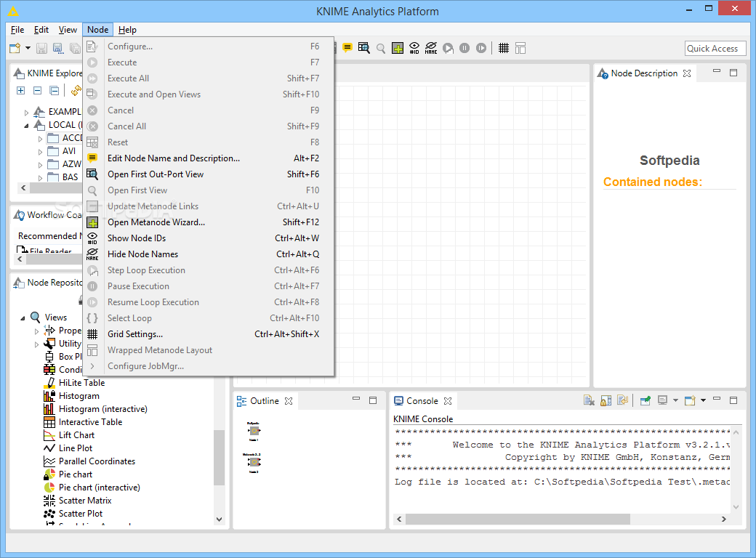The width and height of the screenshot is (756, 558).
Task: Toggle Hide Node Names toolbar icon
Action: point(431,48)
